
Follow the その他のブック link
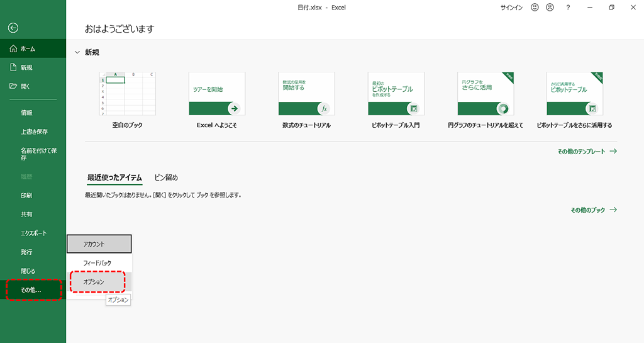594,210
